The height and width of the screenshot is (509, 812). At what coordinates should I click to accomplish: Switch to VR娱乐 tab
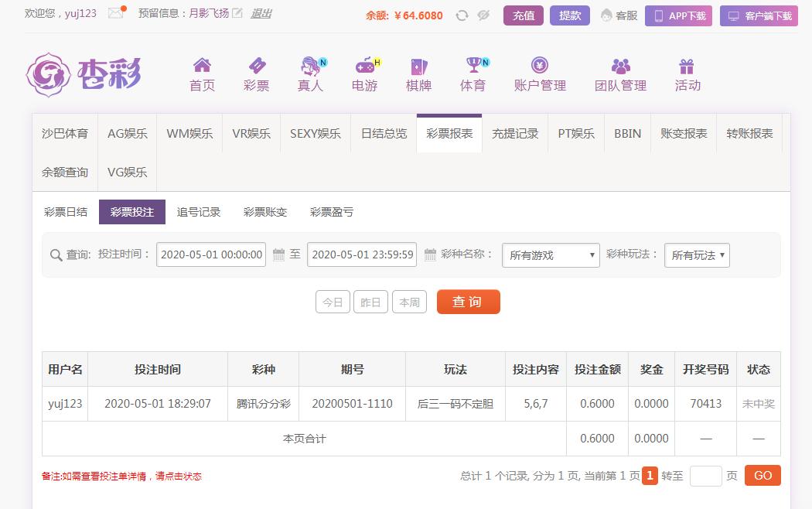pos(251,134)
